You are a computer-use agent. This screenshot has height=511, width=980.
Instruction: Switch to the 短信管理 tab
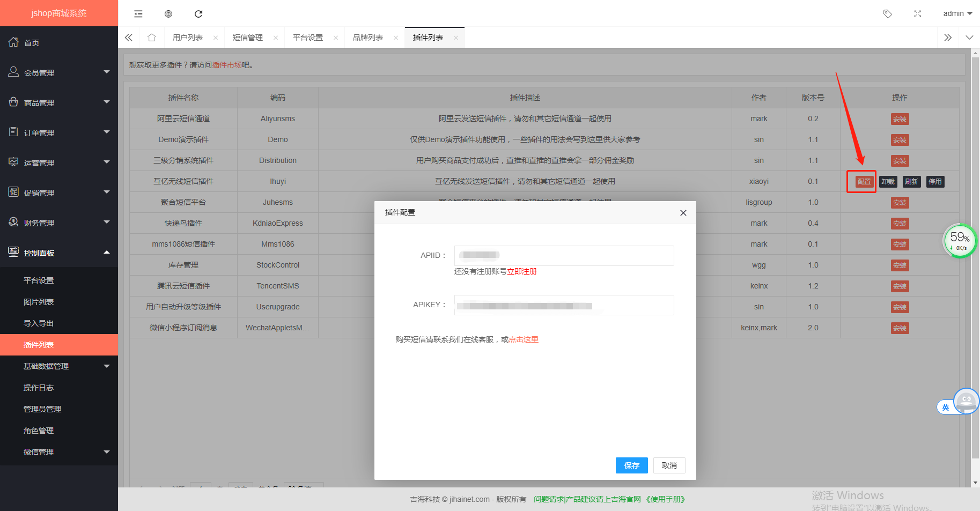click(x=248, y=38)
